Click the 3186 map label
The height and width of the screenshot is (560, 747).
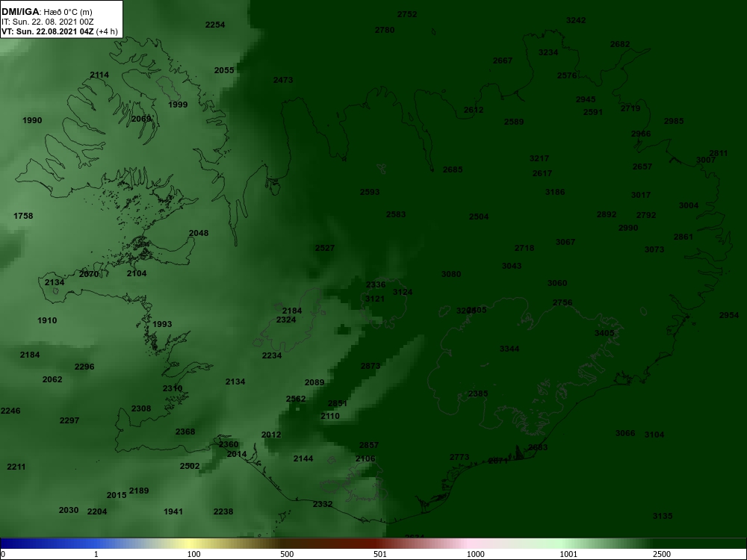pos(555,192)
